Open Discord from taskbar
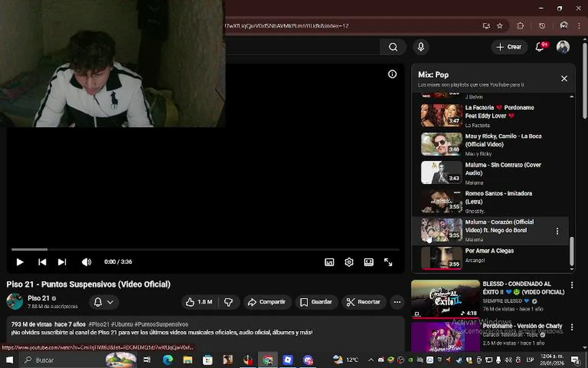 pyautogui.click(x=308, y=360)
